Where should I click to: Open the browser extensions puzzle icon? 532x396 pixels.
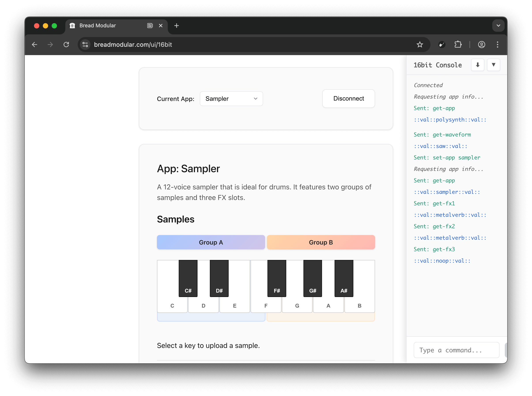point(458,45)
